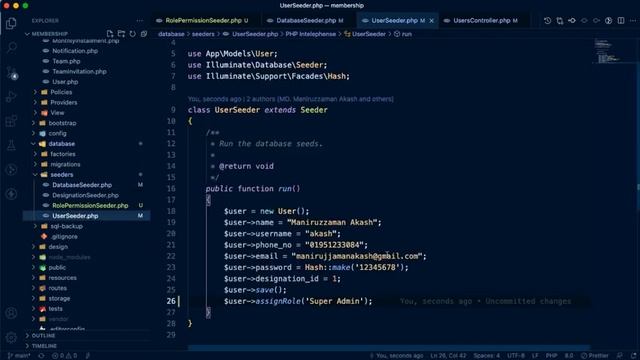
Task: Open the Manage gear icon
Action: (11, 338)
